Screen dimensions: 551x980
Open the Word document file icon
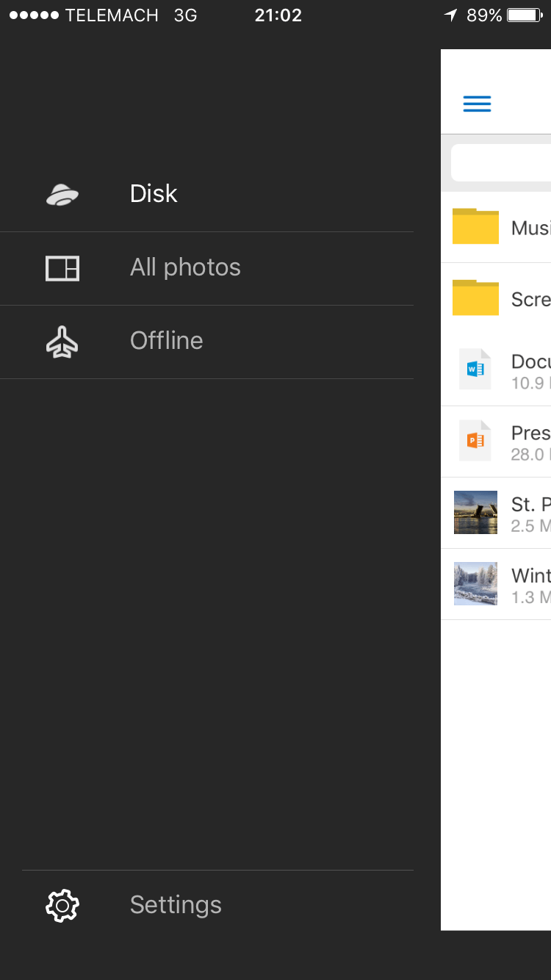[475, 369]
